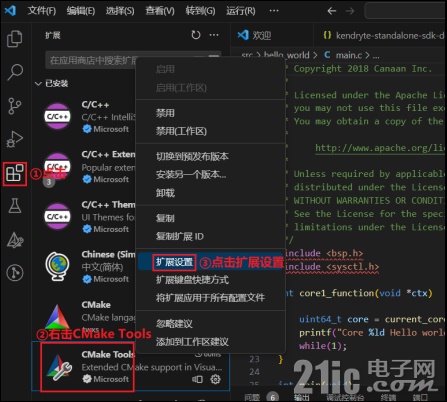The image size is (447, 402).
Task: Open extensions panel more actions menu
Action: [x=214, y=35]
